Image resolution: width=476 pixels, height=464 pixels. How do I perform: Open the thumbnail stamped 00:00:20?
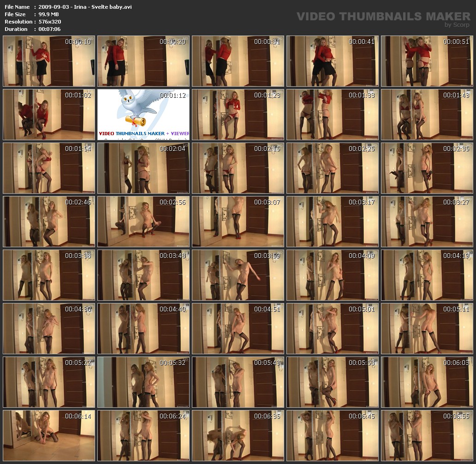[x=143, y=61]
